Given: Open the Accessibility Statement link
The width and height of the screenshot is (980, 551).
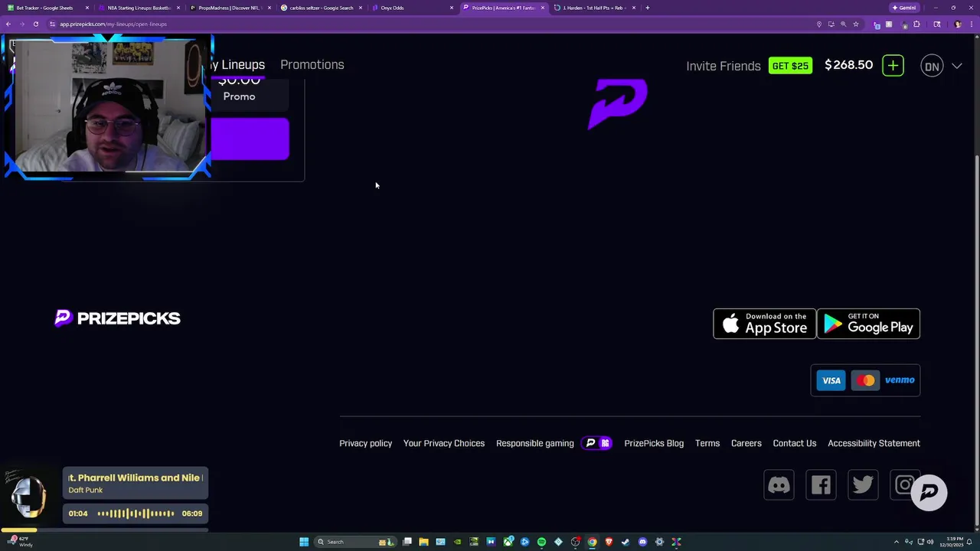Looking at the screenshot, I should 874,443.
